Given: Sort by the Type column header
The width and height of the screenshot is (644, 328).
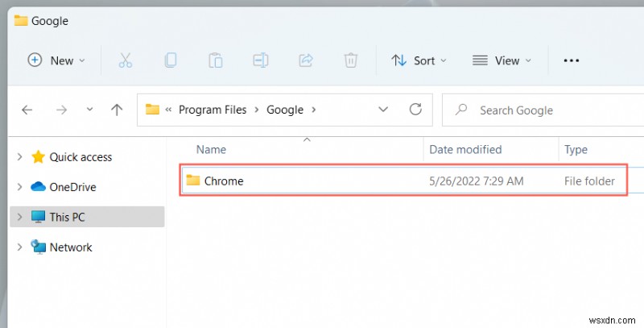Looking at the screenshot, I should tap(576, 150).
